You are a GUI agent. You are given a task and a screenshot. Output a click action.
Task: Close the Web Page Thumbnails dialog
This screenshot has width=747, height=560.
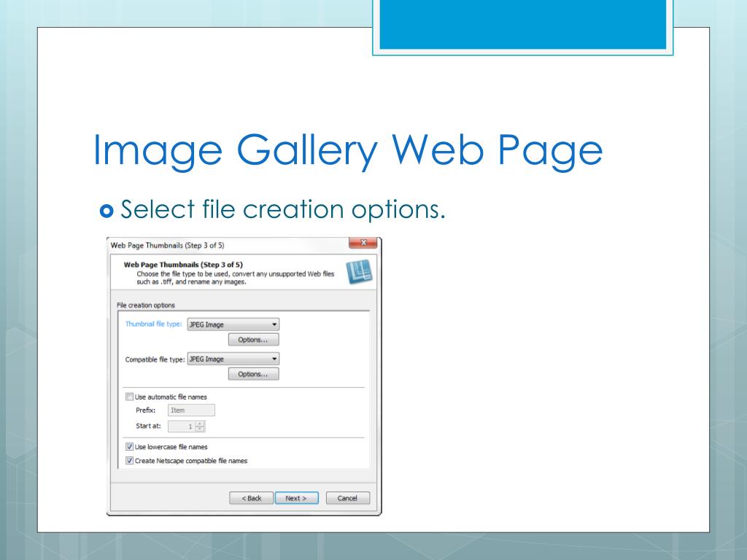363,243
